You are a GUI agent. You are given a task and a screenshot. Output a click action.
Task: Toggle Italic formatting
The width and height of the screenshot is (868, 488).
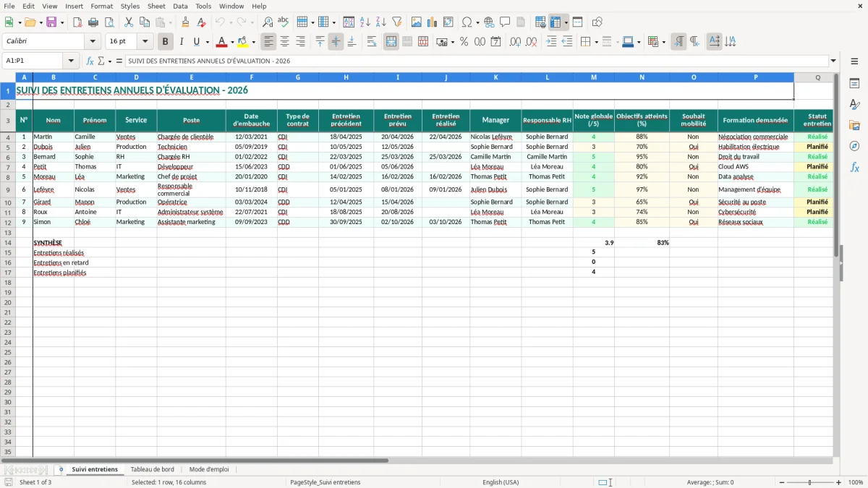182,42
